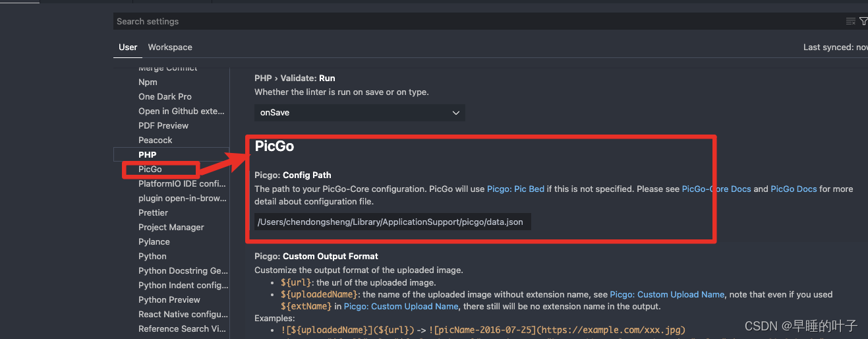The width and height of the screenshot is (868, 339).
Task: Select PlatformIO IDE configuration entry
Action: [183, 184]
